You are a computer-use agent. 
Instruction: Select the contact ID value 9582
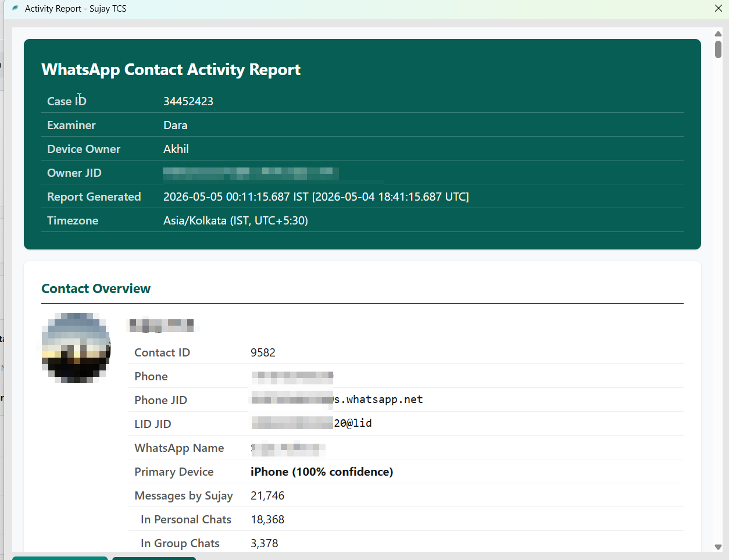(x=263, y=352)
